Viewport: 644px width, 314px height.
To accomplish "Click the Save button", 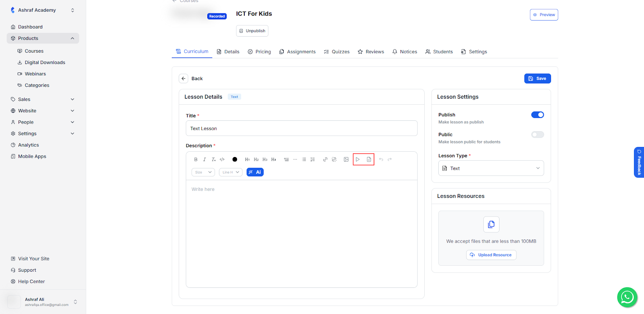I will (537, 78).
